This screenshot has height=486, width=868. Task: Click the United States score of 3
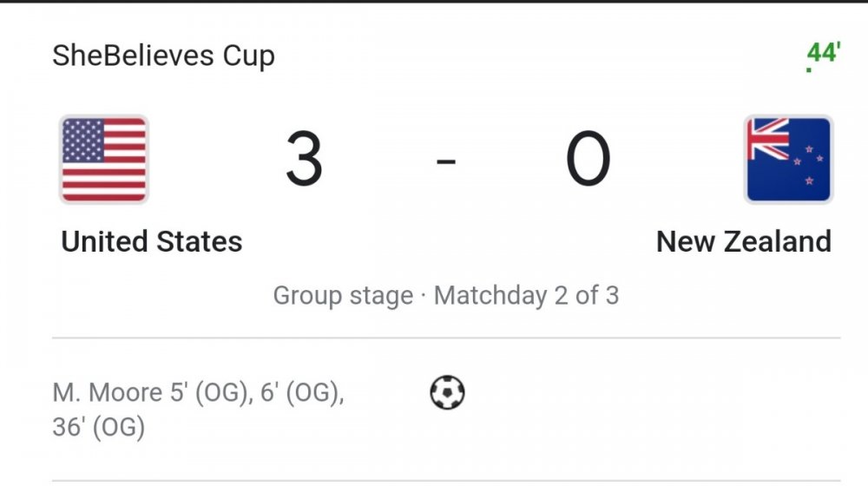click(304, 160)
